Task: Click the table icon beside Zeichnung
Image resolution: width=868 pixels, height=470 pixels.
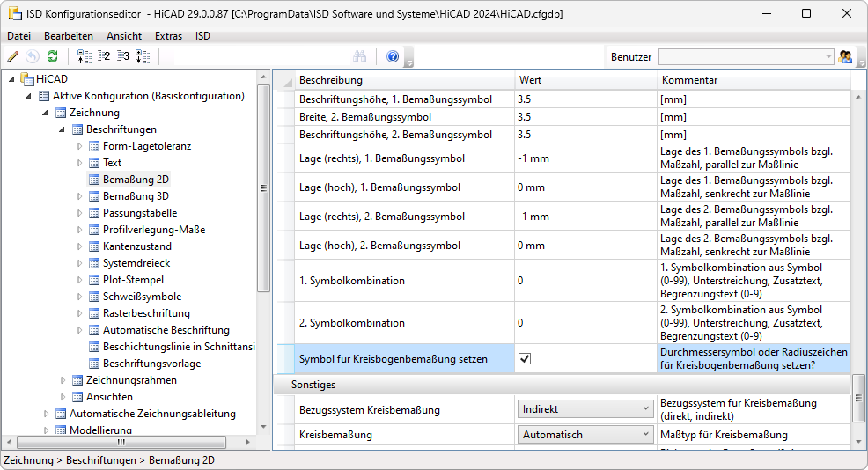Action: pyautogui.click(x=61, y=113)
